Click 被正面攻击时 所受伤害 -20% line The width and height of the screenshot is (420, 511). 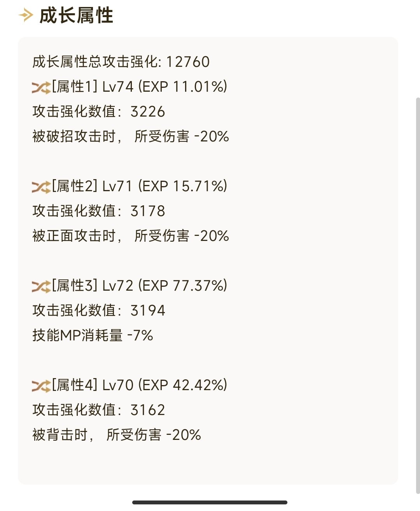131,236
